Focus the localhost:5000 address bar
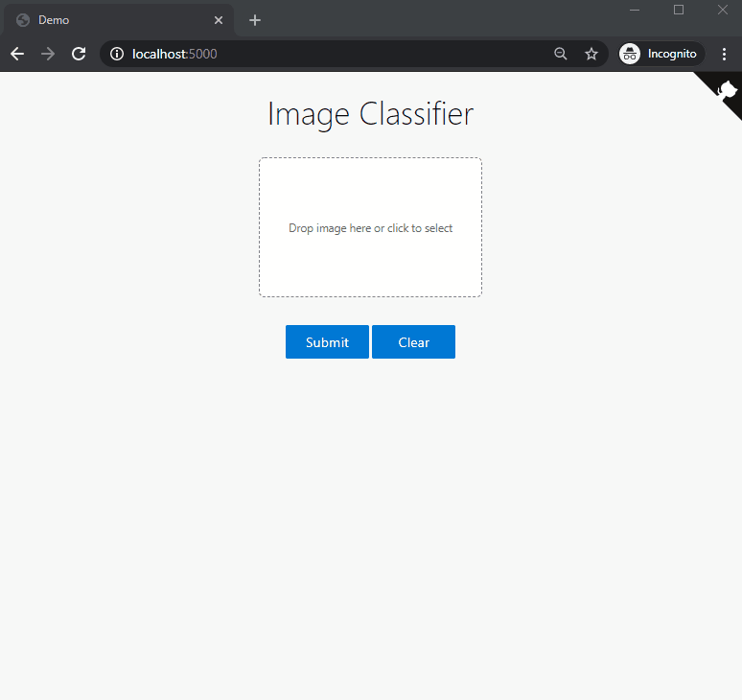The width and height of the screenshot is (742, 700). [x=336, y=54]
